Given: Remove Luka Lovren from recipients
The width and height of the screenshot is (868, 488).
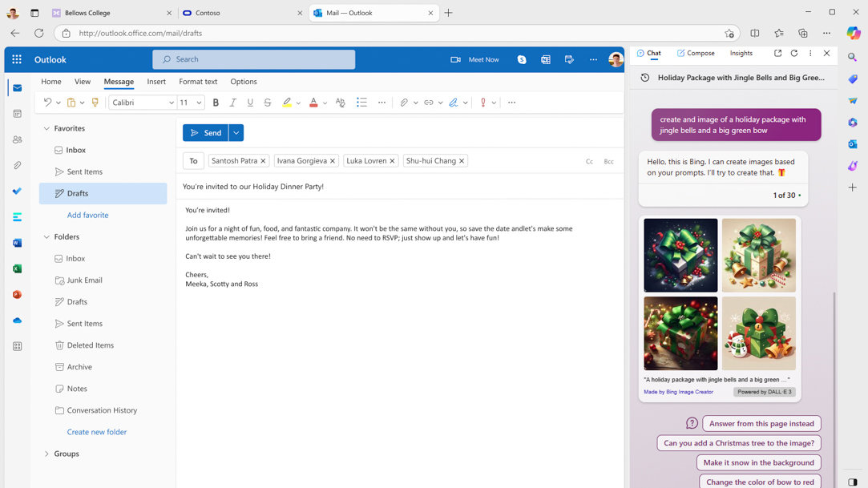Looking at the screenshot, I should pos(392,161).
